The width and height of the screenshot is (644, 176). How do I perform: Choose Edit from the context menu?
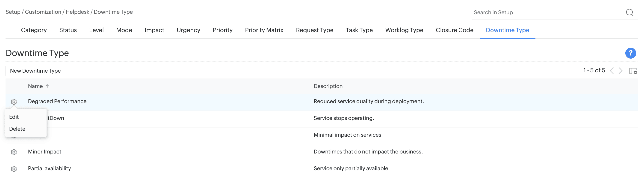click(14, 117)
